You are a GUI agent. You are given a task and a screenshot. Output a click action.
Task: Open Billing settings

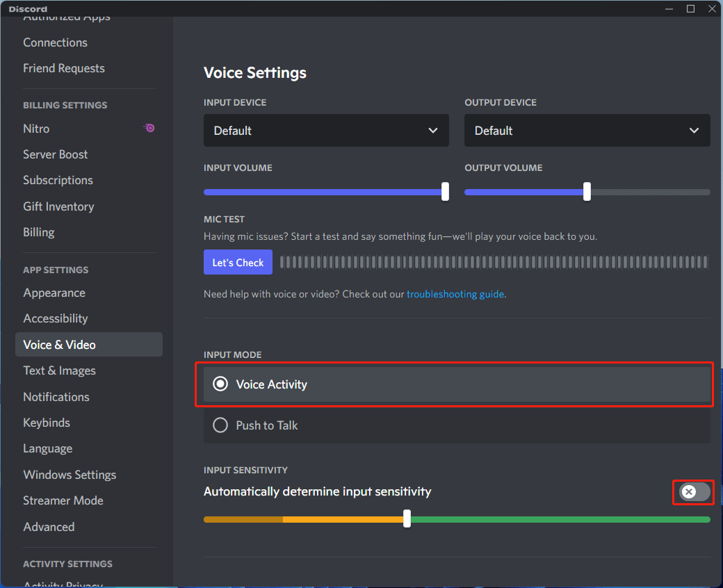click(39, 232)
